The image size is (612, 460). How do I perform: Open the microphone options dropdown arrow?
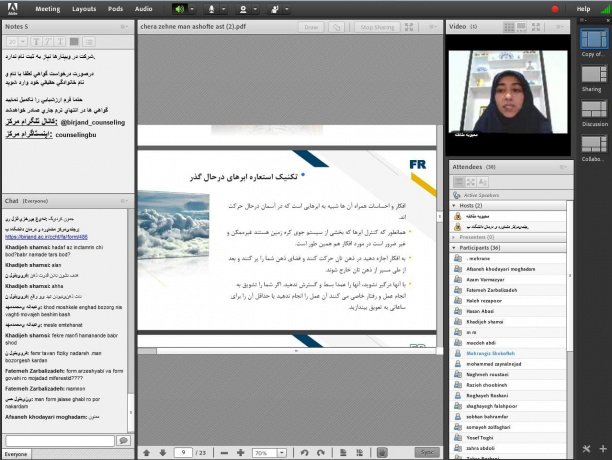pyautogui.click(x=224, y=9)
